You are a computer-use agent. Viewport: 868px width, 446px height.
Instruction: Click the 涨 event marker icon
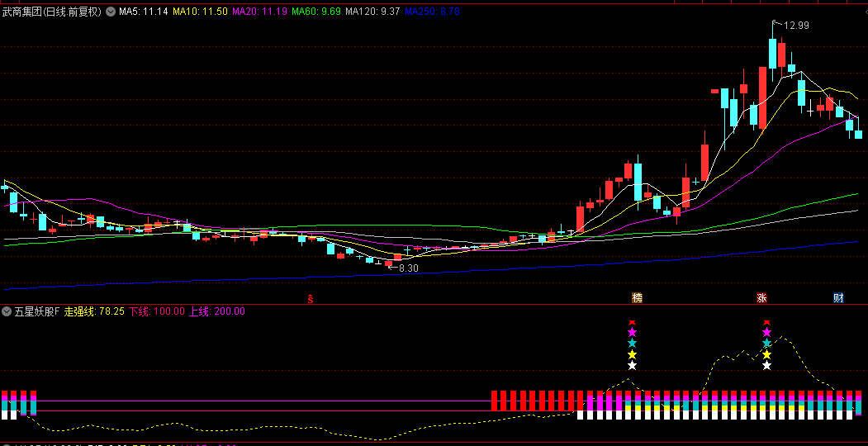pos(761,298)
